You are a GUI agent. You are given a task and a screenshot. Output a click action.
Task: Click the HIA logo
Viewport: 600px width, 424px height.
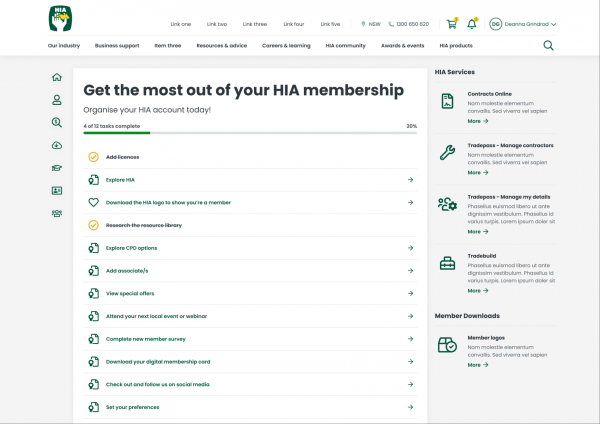(x=60, y=18)
